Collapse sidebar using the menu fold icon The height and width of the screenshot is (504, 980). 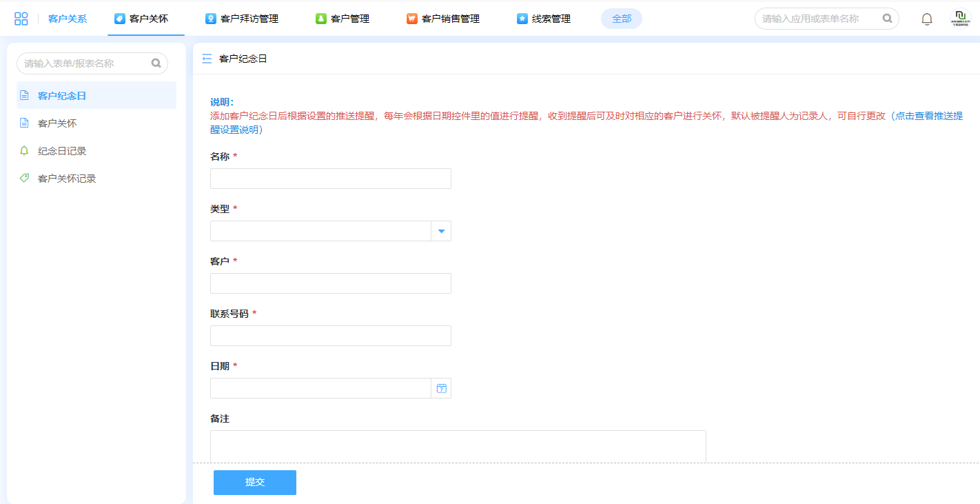pos(207,59)
